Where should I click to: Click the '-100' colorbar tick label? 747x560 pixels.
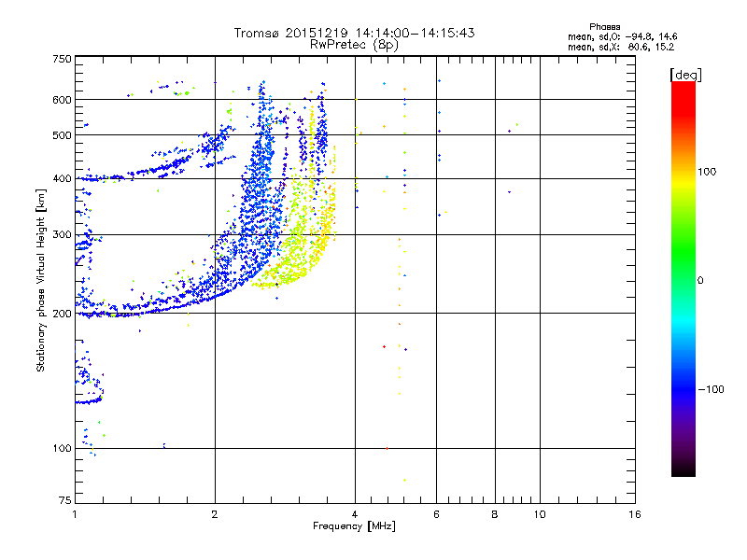711,389
